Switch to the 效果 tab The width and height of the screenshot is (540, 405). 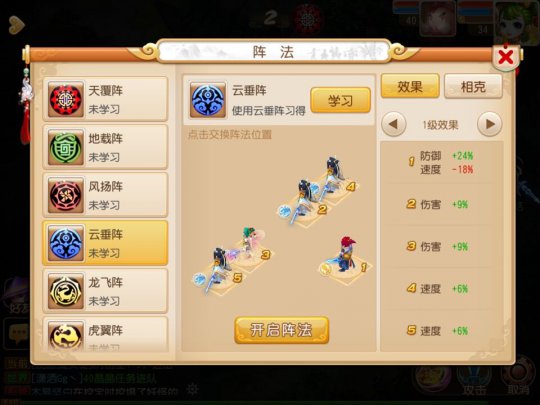tap(410, 86)
